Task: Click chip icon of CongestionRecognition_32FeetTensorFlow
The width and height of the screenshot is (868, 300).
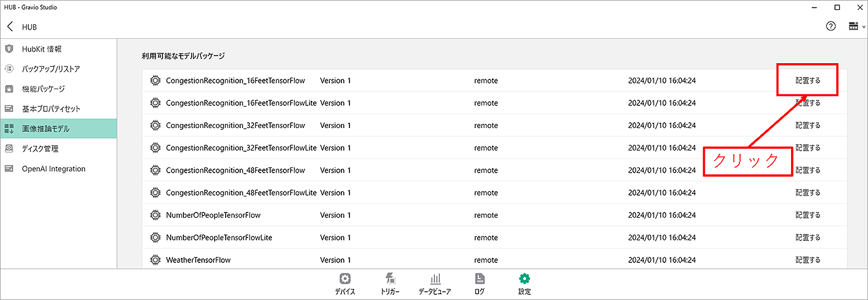Action: (x=155, y=125)
